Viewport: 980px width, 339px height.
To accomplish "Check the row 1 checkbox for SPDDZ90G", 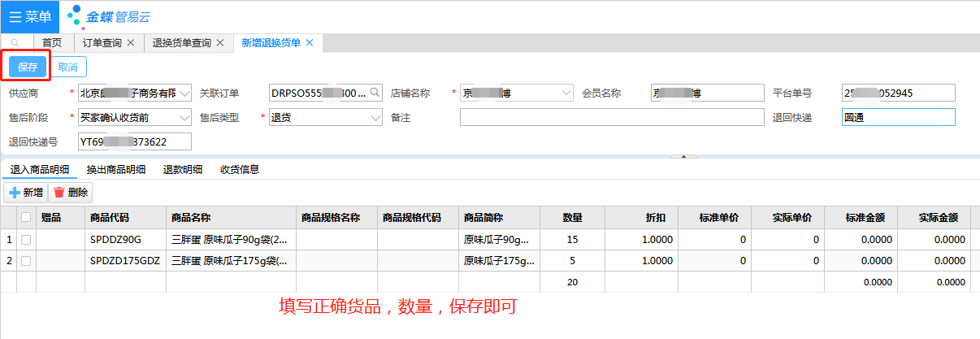I will [x=26, y=240].
